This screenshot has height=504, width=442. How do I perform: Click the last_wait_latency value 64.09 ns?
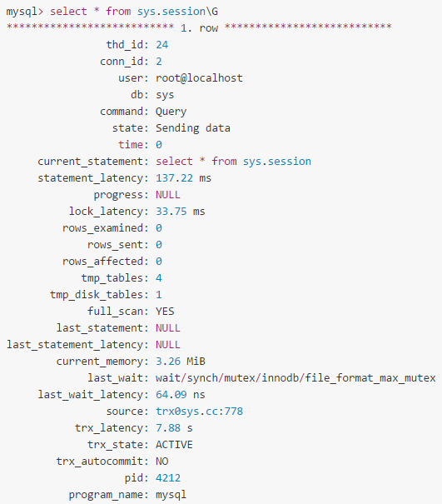(180, 395)
